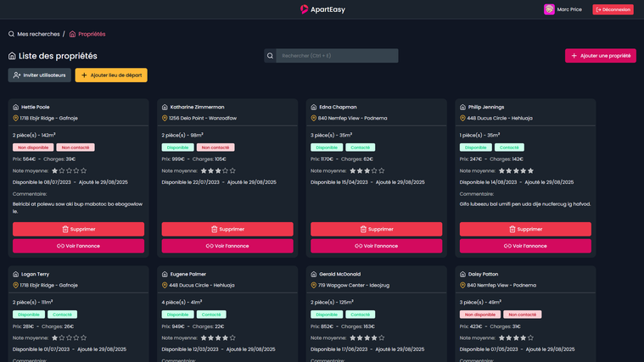Click the house icon next to Propriétés breadcrumb
The width and height of the screenshot is (644, 362).
pyautogui.click(x=73, y=34)
